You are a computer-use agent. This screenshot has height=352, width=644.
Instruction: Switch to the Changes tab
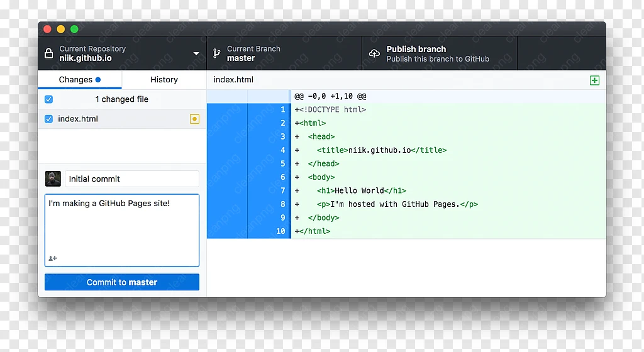click(x=80, y=80)
